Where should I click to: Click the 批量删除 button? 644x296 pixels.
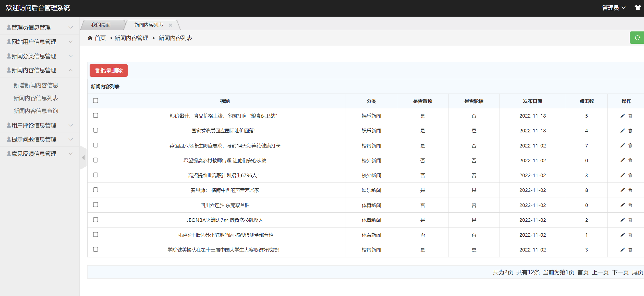[x=108, y=70]
